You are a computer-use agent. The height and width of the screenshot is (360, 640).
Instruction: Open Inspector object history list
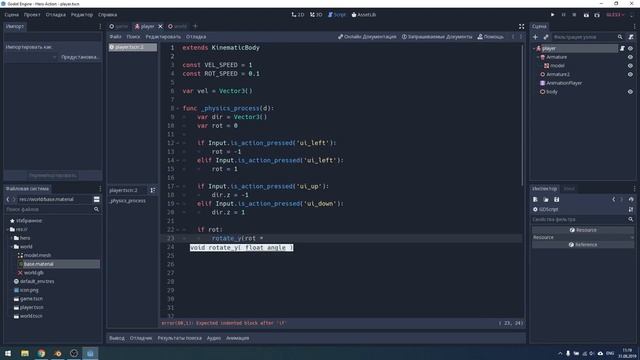[x=631, y=200]
